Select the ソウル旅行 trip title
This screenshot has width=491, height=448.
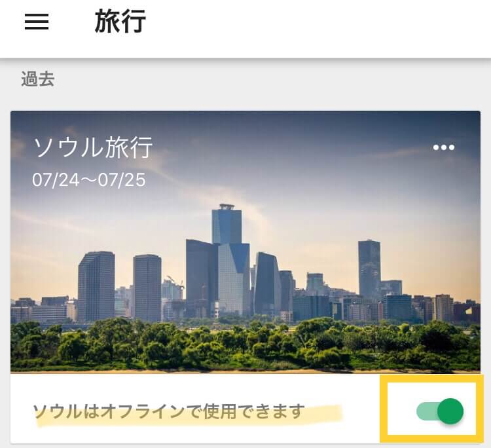pos(93,147)
